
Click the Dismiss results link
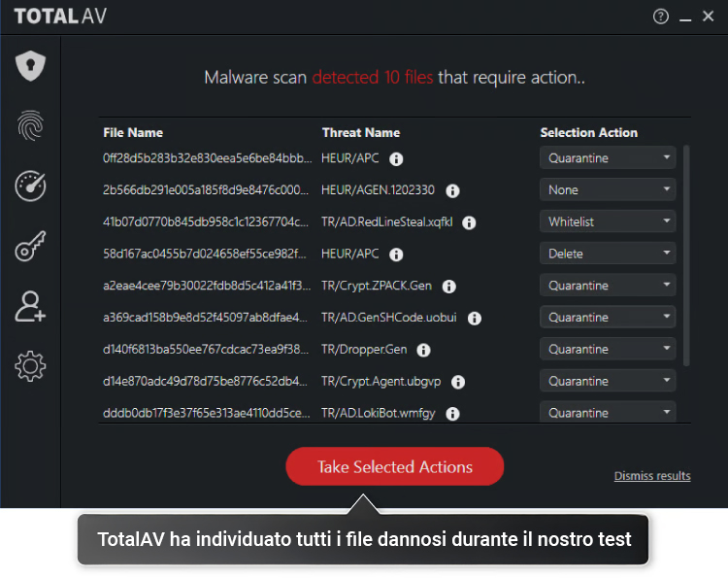click(x=652, y=476)
